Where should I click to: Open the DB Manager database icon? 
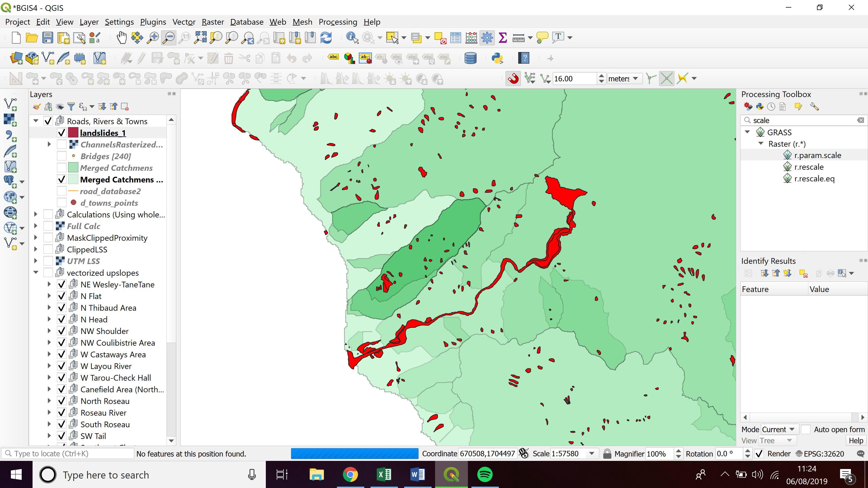tap(470, 58)
